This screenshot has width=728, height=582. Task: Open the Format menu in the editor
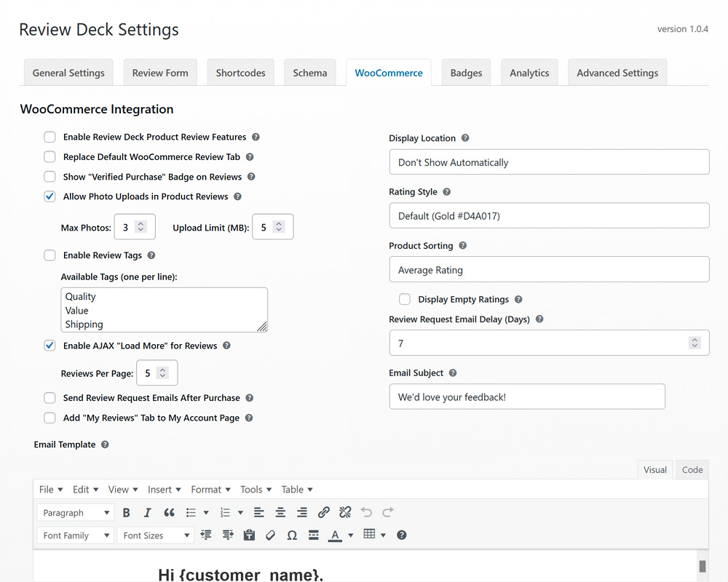[210, 489]
